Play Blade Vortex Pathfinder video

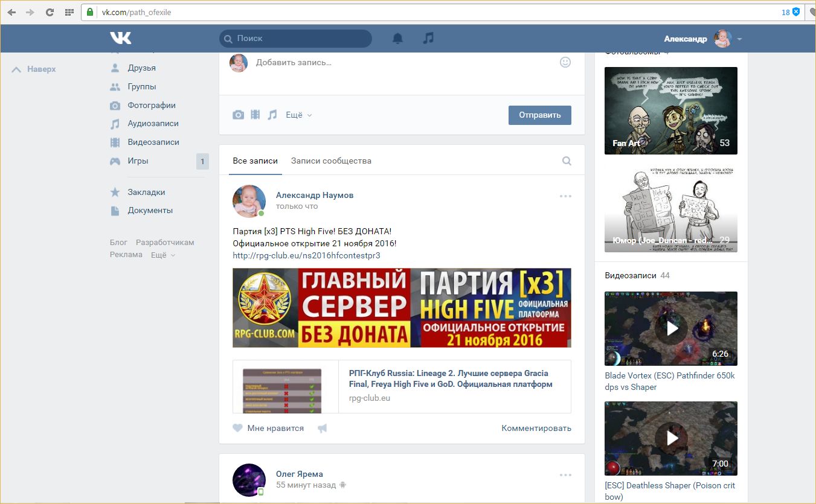click(671, 328)
